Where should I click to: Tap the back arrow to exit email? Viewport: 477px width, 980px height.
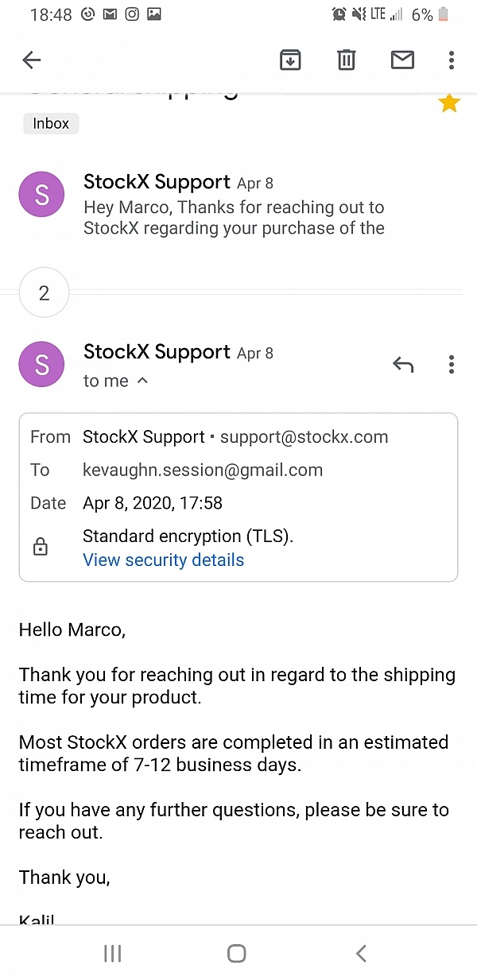(x=32, y=60)
